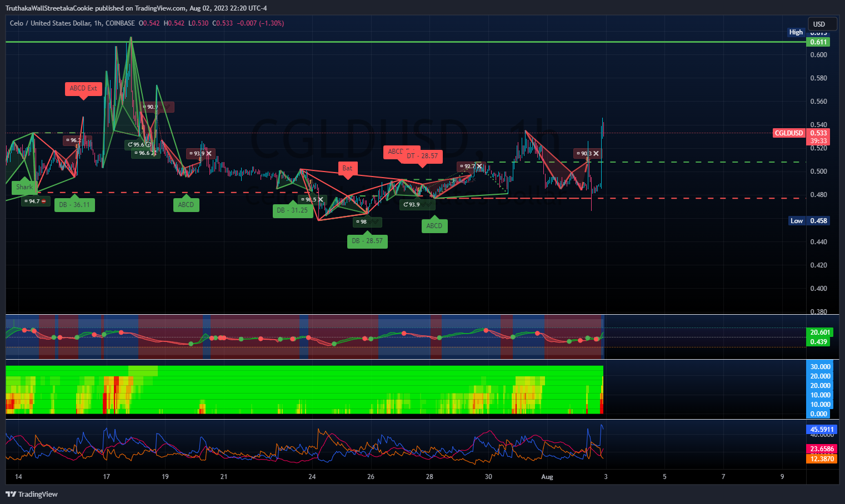
Task: Select green ABCD label right of DB - 36.11
Action: click(x=186, y=205)
